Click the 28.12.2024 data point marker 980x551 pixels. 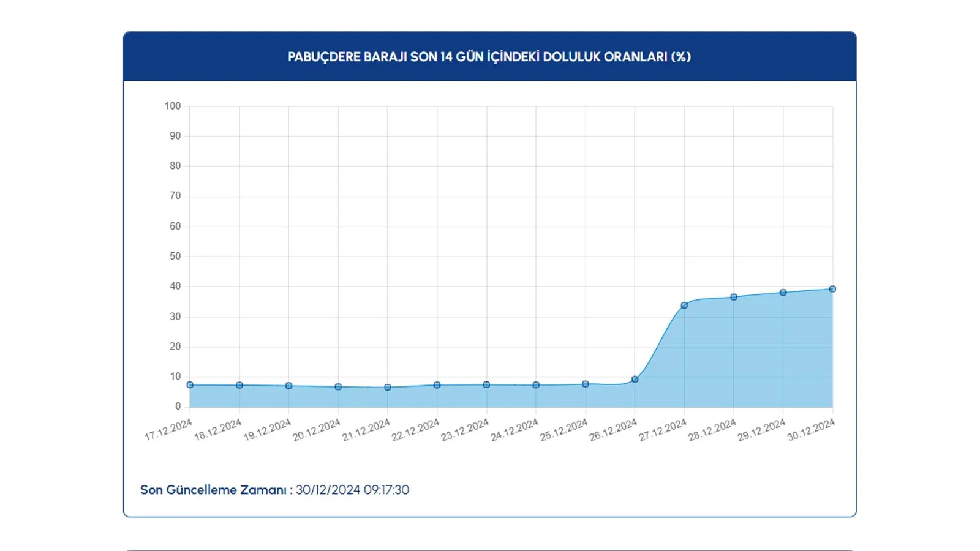coord(734,298)
